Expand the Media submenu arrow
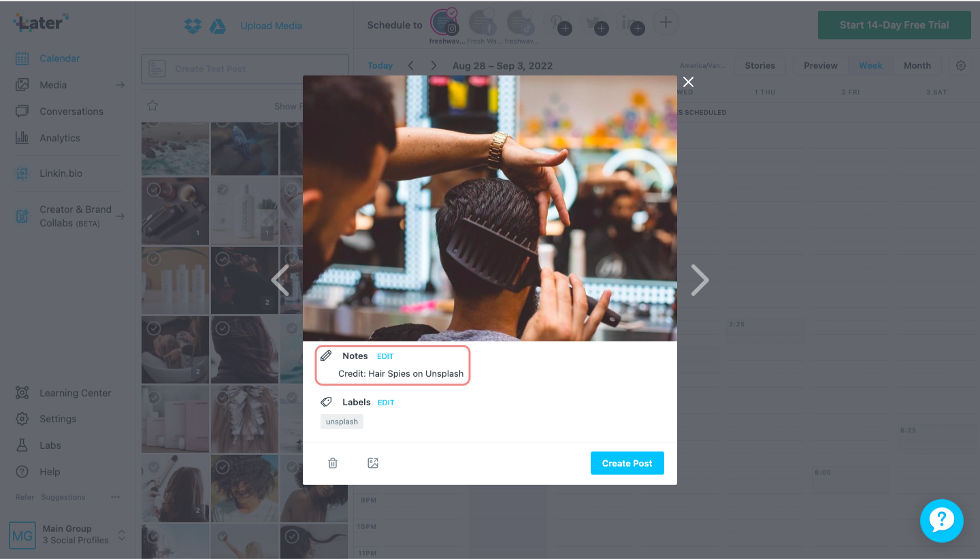This screenshot has width=980, height=559. pyautogui.click(x=120, y=85)
